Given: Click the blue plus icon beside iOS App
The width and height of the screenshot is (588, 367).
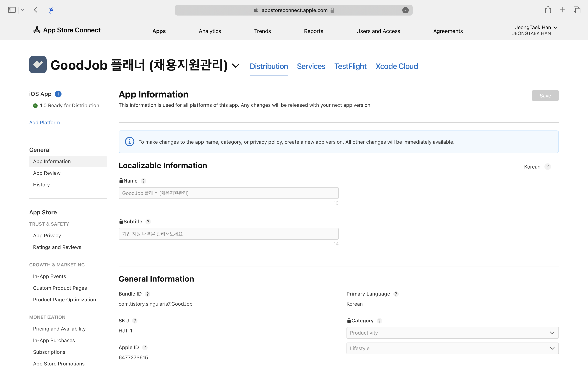Looking at the screenshot, I should pos(58,94).
